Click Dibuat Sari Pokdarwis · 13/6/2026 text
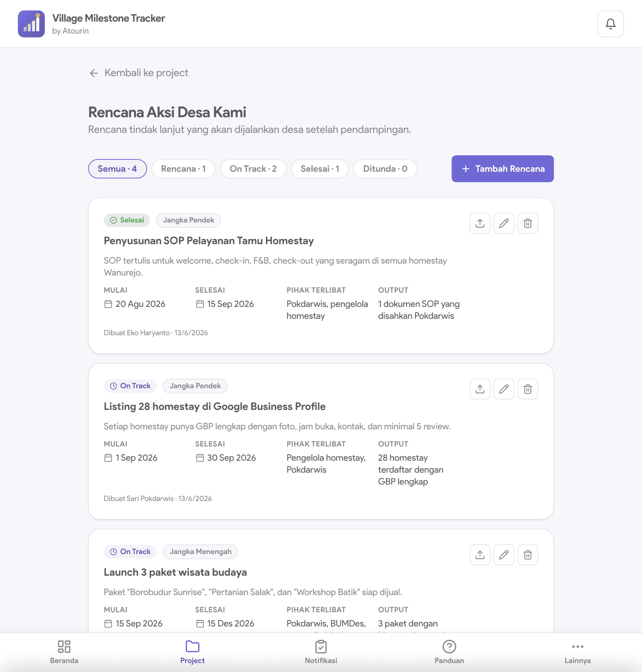The image size is (642, 672). [158, 499]
